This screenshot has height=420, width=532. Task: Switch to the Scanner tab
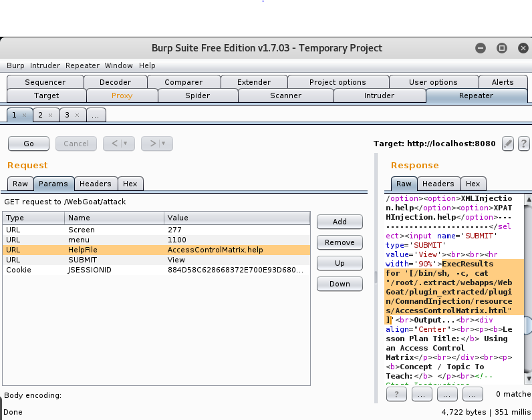coord(285,95)
